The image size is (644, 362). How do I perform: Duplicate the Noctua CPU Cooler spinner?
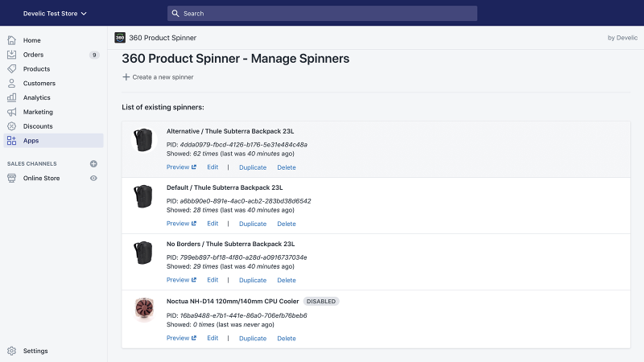(253, 338)
